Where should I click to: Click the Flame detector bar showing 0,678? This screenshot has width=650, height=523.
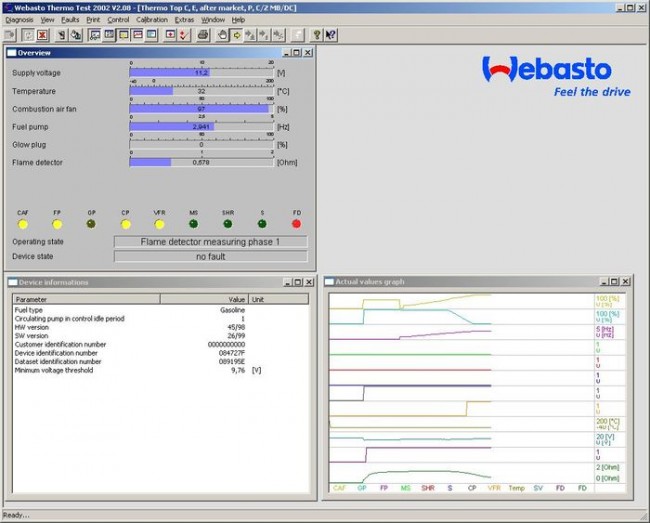pyautogui.click(x=201, y=162)
